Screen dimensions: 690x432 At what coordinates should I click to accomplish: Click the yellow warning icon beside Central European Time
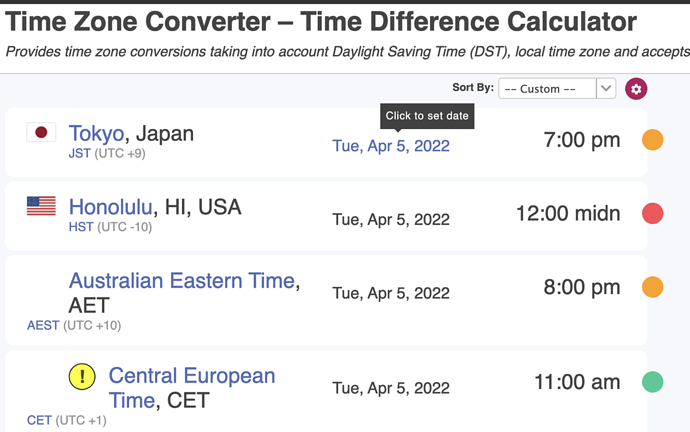82,377
